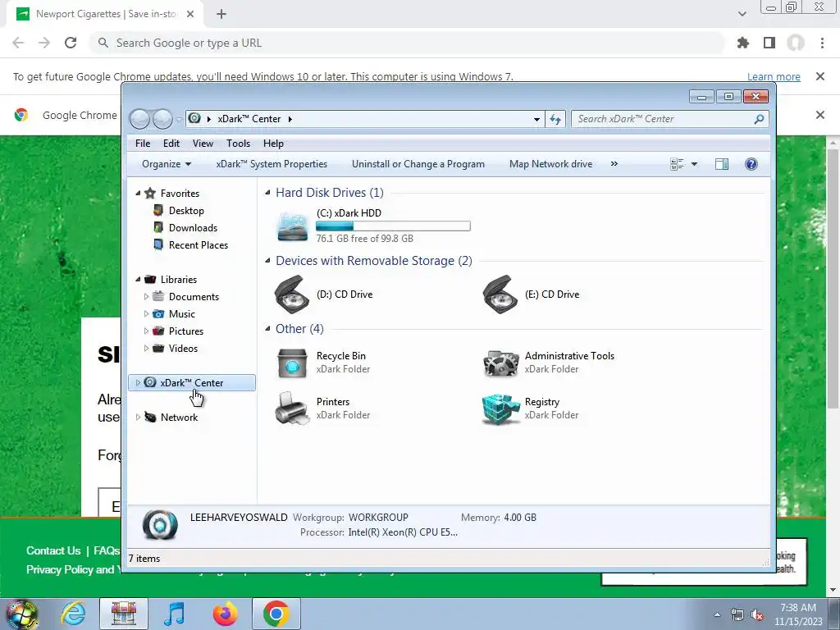Open the address bar history dropdown

[536, 120]
